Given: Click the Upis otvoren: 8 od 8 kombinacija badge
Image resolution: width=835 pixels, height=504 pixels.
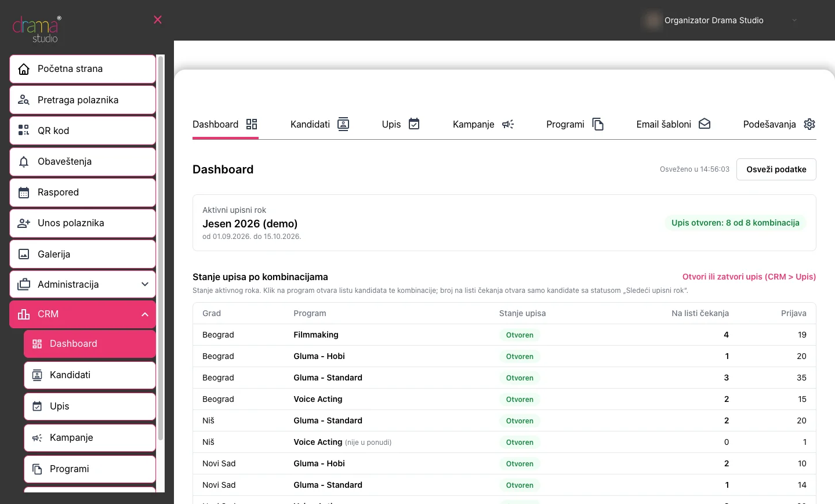Looking at the screenshot, I should click(x=735, y=223).
